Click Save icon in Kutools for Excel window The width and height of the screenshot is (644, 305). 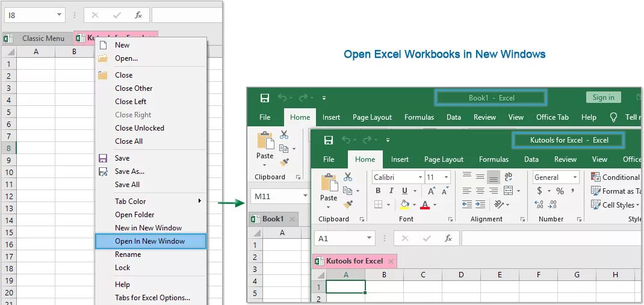[329, 140]
